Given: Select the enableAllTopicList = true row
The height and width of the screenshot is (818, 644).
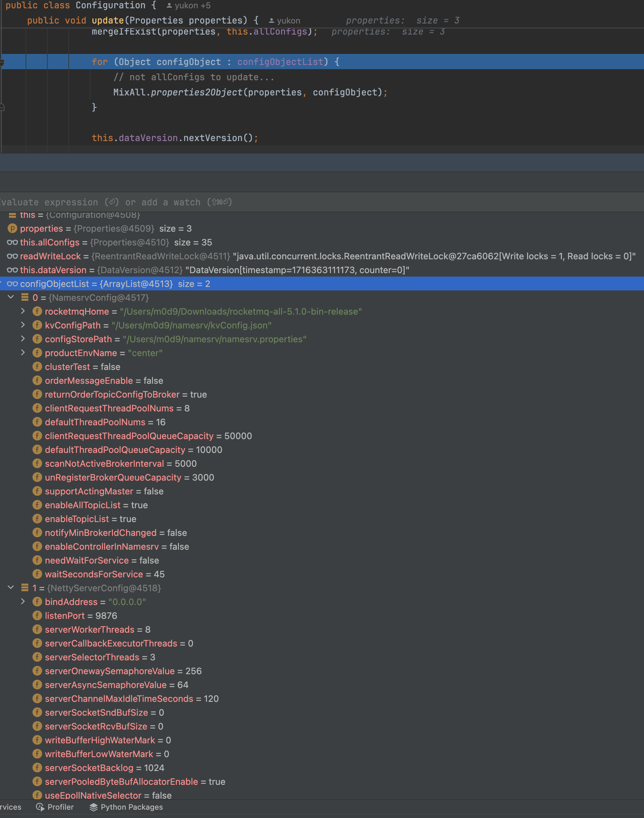Looking at the screenshot, I should 322,505.
